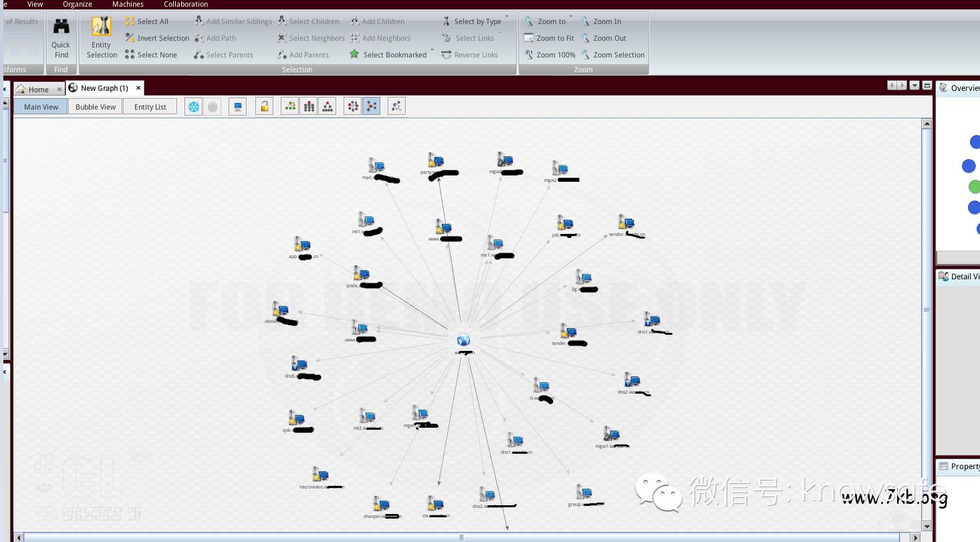The width and height of the screenshot is (980, 542).
Task: Select the New Graph (1) tab
Action: 104,88
